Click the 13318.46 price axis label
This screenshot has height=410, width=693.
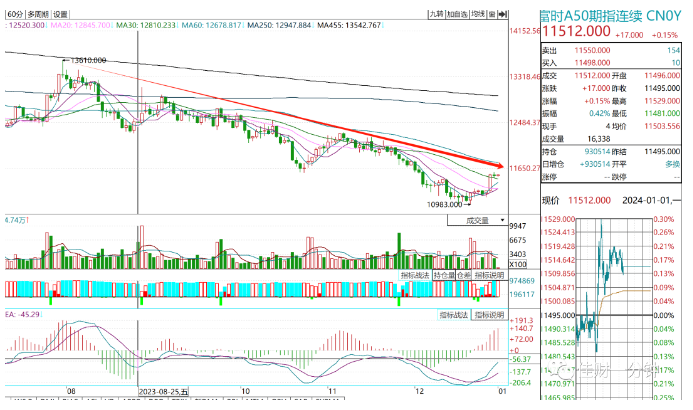[x=525, y=77]
